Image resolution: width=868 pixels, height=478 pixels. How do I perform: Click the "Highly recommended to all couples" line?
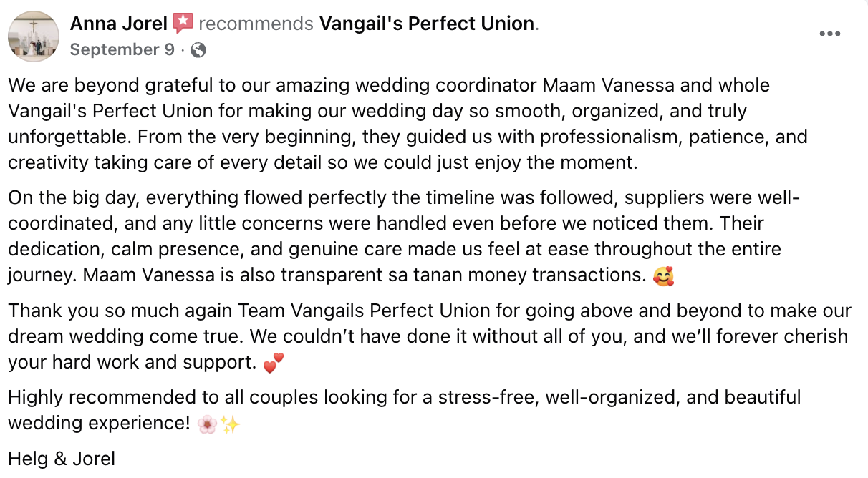404,397
